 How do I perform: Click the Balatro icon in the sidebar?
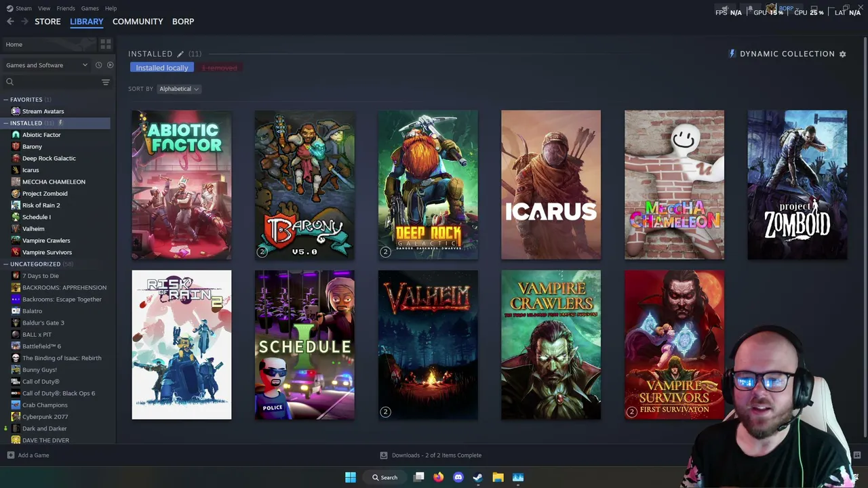tap(16, 311)
